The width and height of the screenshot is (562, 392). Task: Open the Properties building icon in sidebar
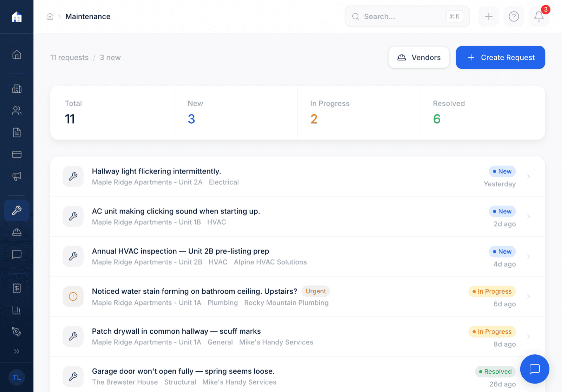tap(17, 89)
